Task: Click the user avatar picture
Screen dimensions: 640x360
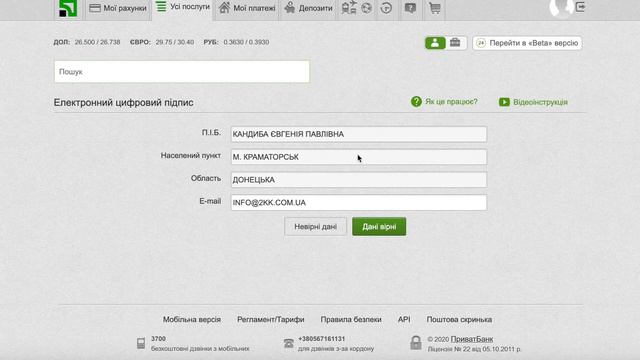Action: 561,7
